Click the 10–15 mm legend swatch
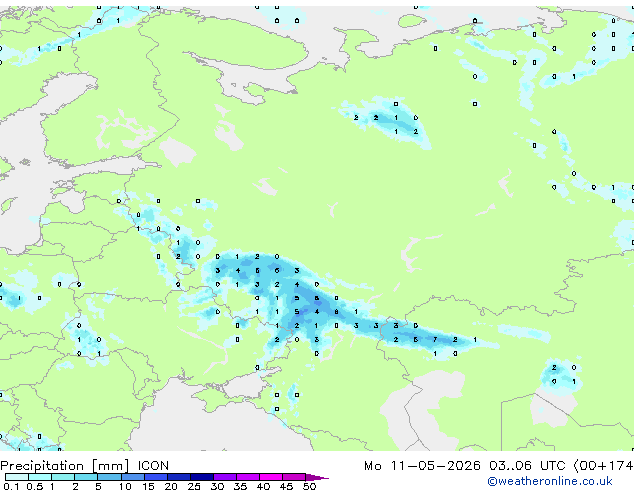Viewport: 634px width, 490px height. (x=132, y=477)
